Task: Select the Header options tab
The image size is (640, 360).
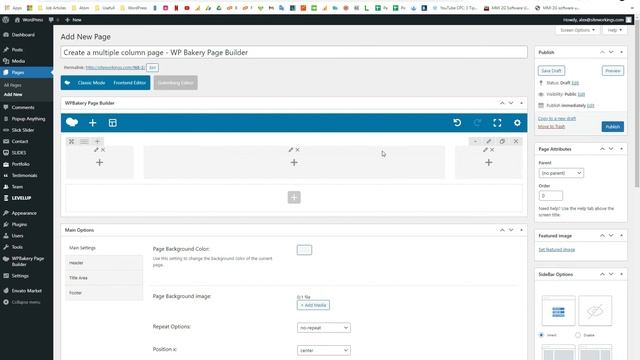Action: pos(104,263)
